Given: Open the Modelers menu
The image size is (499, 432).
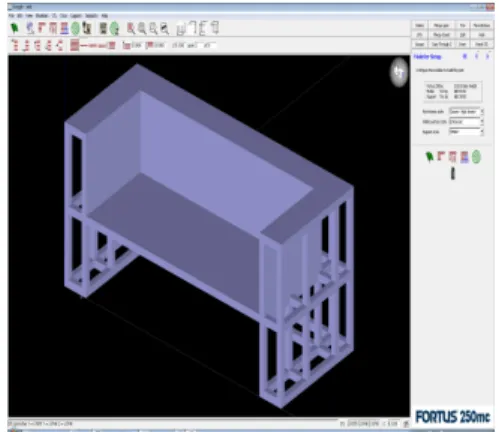Looking at the screenshot, I should pos(42,16).
